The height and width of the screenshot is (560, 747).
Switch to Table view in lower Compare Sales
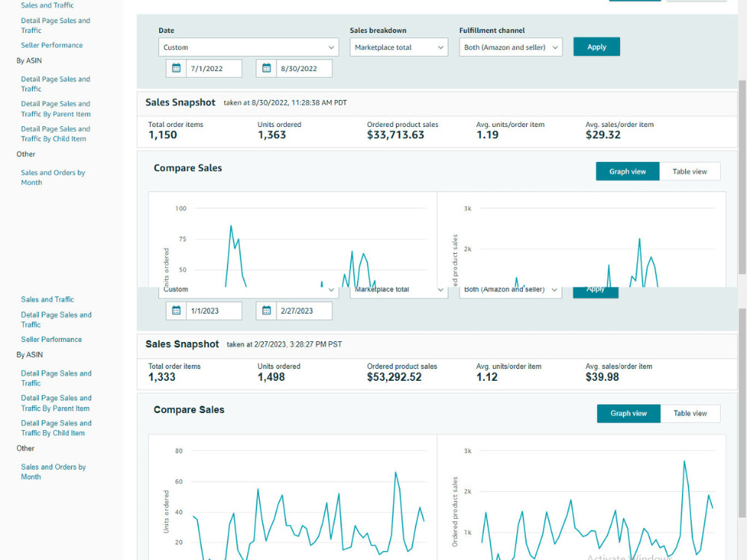(689, 414)
